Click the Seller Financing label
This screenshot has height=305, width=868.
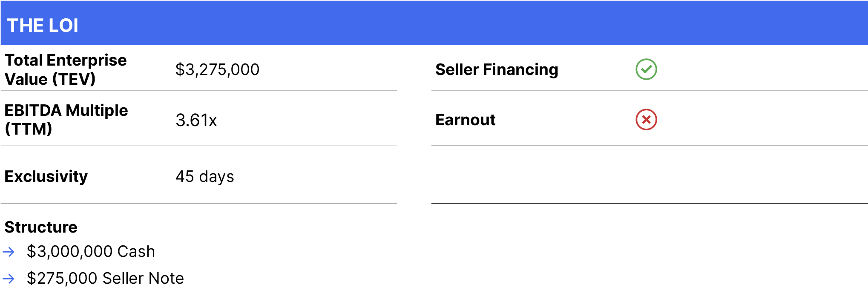point(497,69)
